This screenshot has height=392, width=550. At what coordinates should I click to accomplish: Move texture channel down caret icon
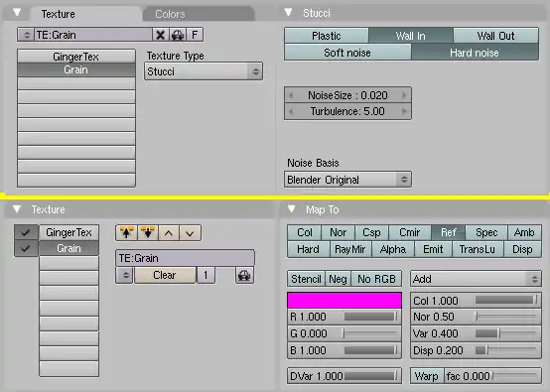190,233
